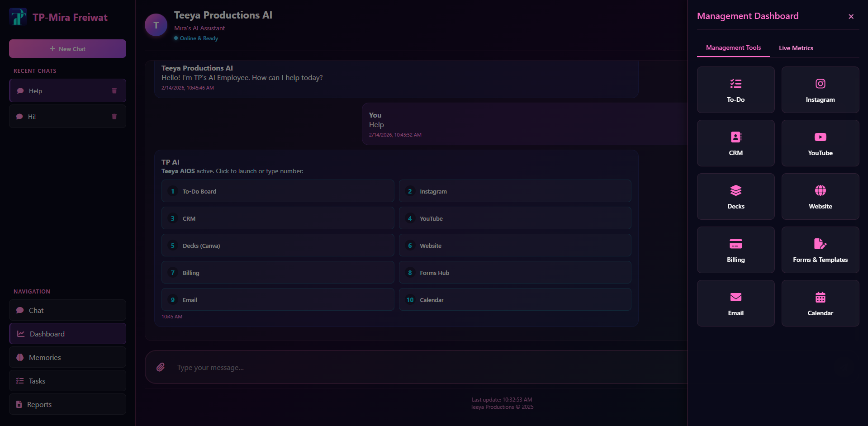Image resolution: width=868 pixels, height=426 pixels.
Task: Select the YouTube play-button icon
Action: [820, 137]
